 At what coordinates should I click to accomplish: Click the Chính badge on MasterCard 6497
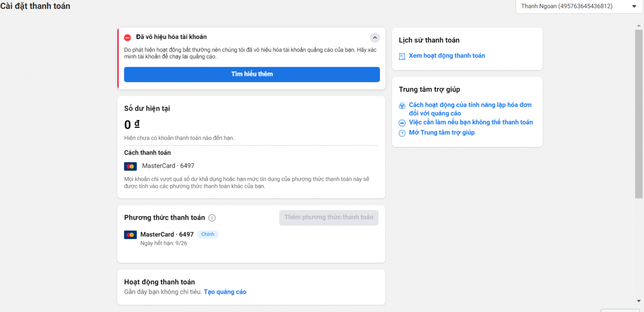pos(208,234)
